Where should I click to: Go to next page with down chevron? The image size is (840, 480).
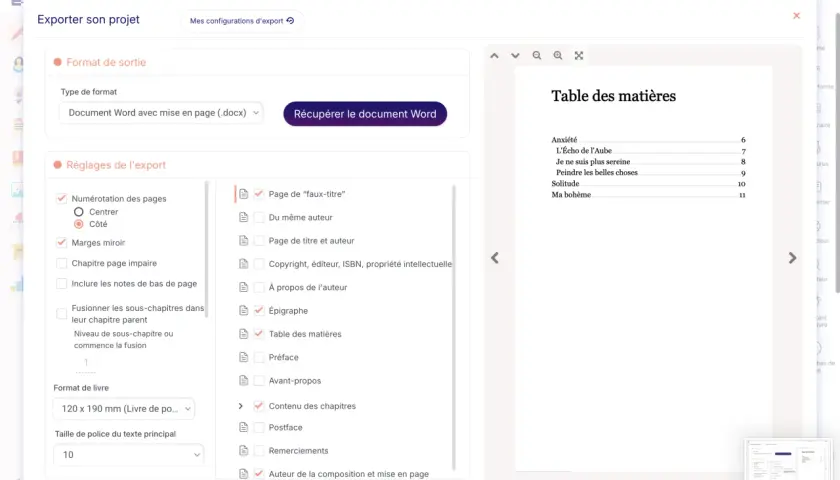(x=515, y=56)
